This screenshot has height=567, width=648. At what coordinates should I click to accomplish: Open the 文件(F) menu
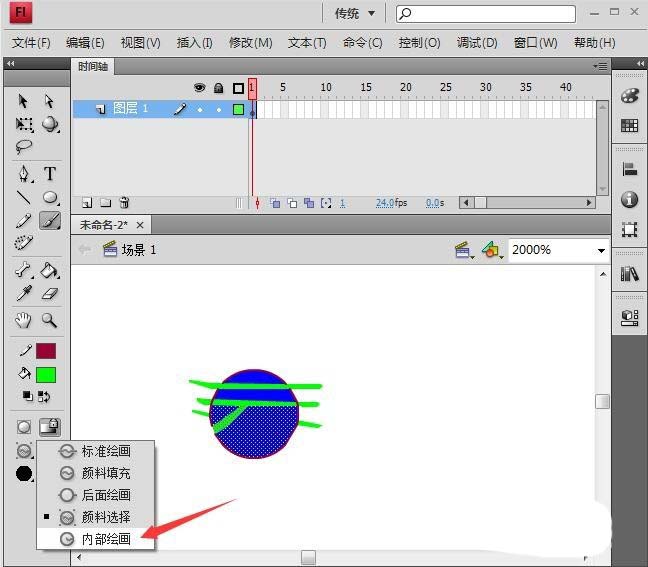click(x=31, y=42)
